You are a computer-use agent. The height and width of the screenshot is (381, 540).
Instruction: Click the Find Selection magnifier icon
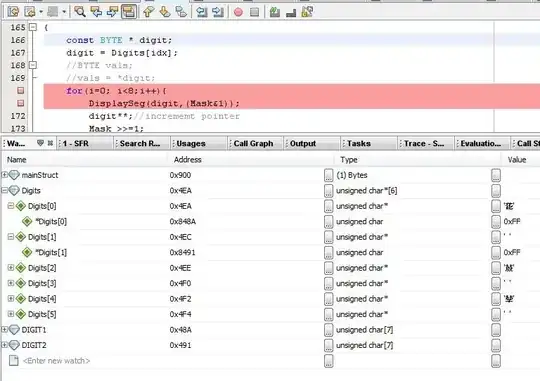click(x=80, y=12)
